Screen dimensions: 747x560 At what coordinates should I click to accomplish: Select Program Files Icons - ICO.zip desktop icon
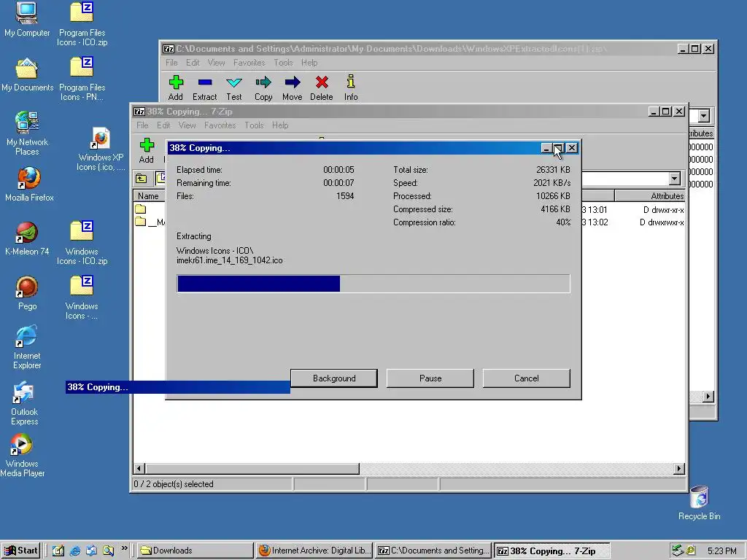tap(82, 24)
